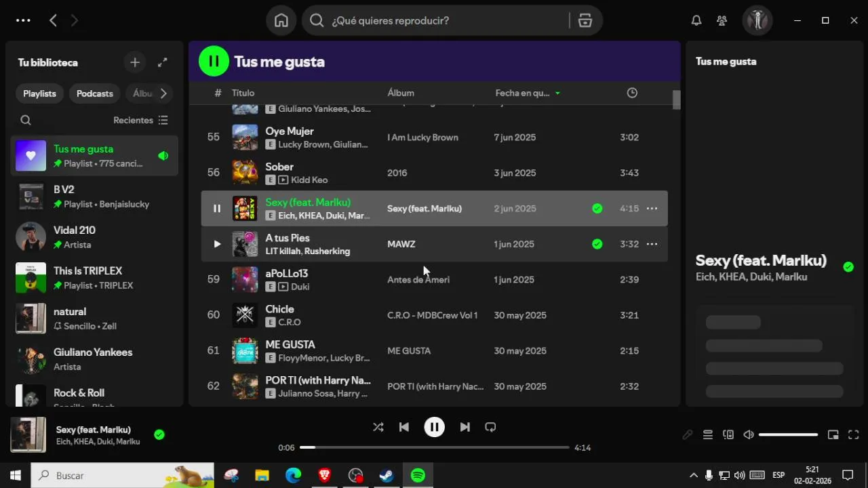Viewport: 868px width, 488px height.
Task: Open B V2 playlist in library
Action: tap(94, 197)
